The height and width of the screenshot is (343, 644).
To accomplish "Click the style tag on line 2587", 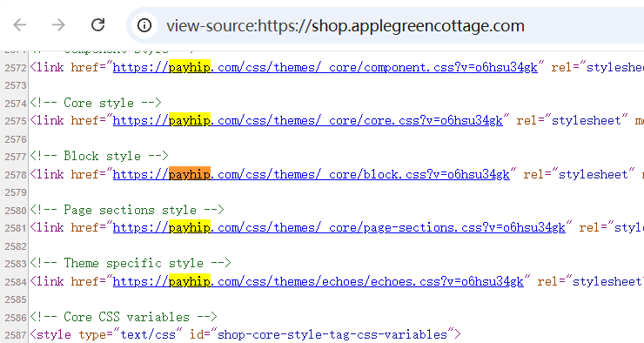I will coord(245,335).
